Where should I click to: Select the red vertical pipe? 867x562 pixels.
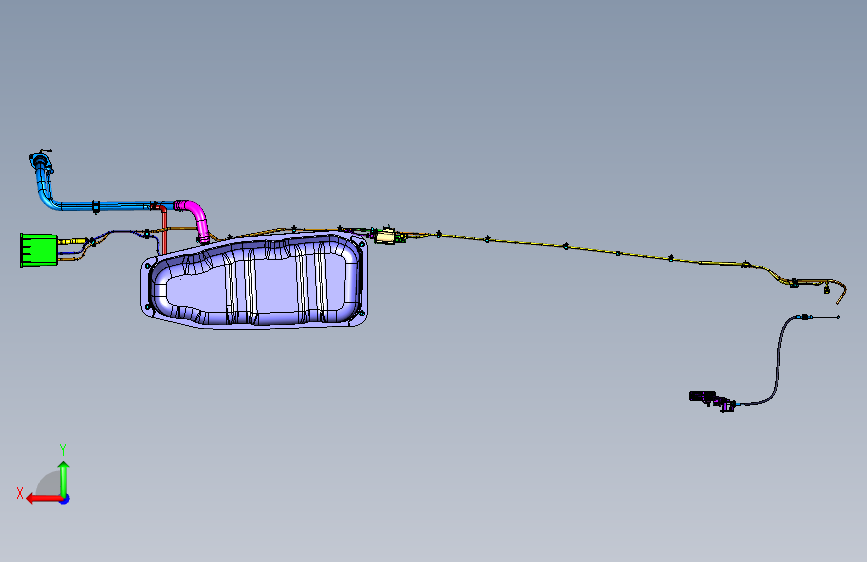pos(164,230)
